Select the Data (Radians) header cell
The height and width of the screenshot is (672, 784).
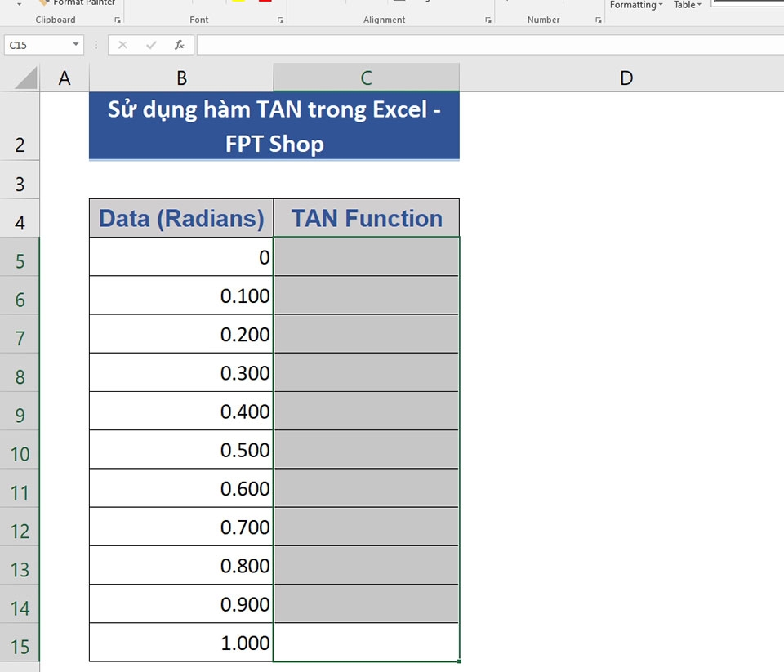click(x=180, y=217)
